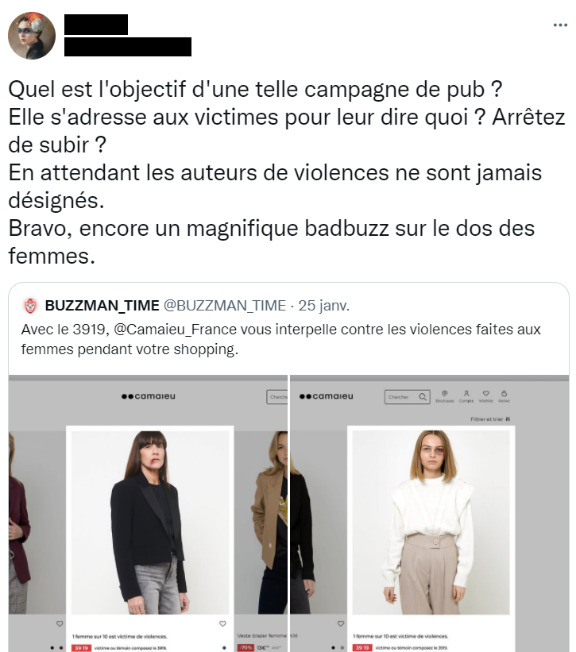Viewport: 576px width, 652px height.
Task: Open the Compte account icon
Action: [x=466, y=396]
